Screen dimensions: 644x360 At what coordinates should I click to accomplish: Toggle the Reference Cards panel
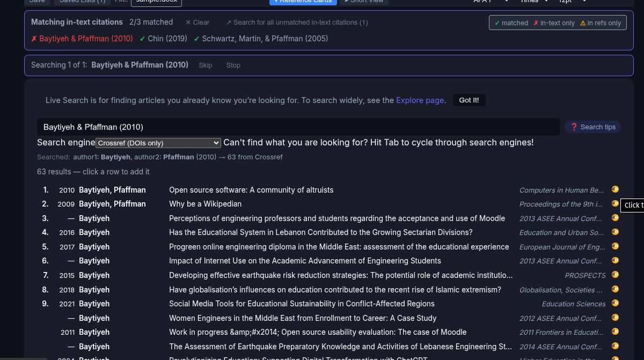(303, 2)
